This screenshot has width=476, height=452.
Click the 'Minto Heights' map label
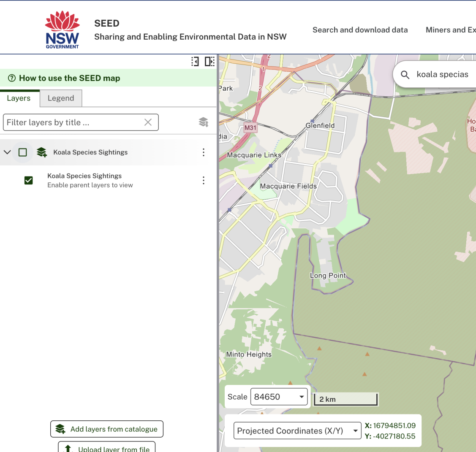tap(249, 355)
